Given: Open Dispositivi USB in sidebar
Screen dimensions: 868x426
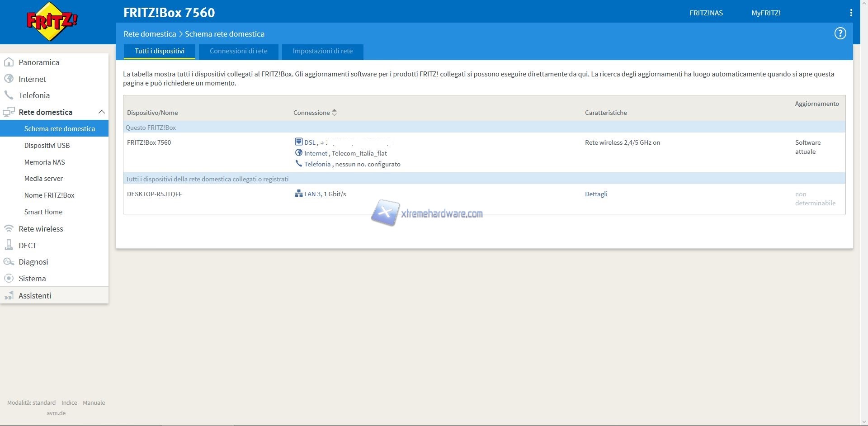Looking at the screenshot, I should coord(47,146).
